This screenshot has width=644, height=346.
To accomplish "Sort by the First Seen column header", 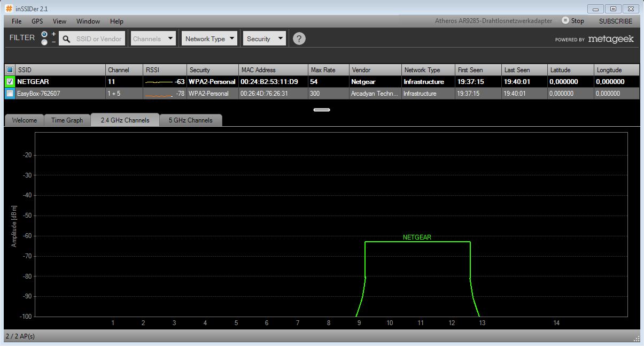I will (478, 70).
